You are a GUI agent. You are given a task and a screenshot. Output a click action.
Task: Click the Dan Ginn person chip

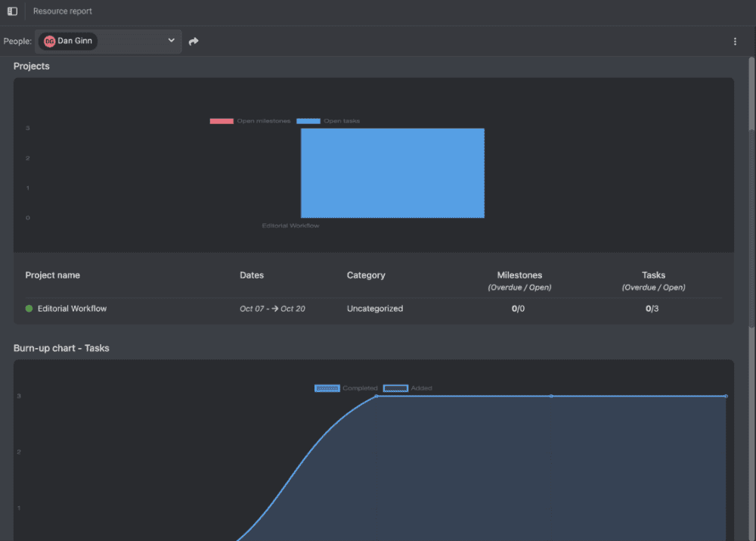pos(68,41)
